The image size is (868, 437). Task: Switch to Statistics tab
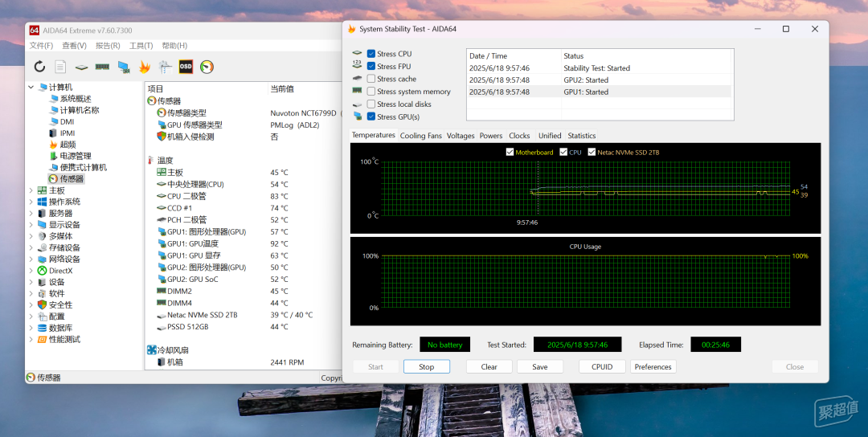(582, 136)
